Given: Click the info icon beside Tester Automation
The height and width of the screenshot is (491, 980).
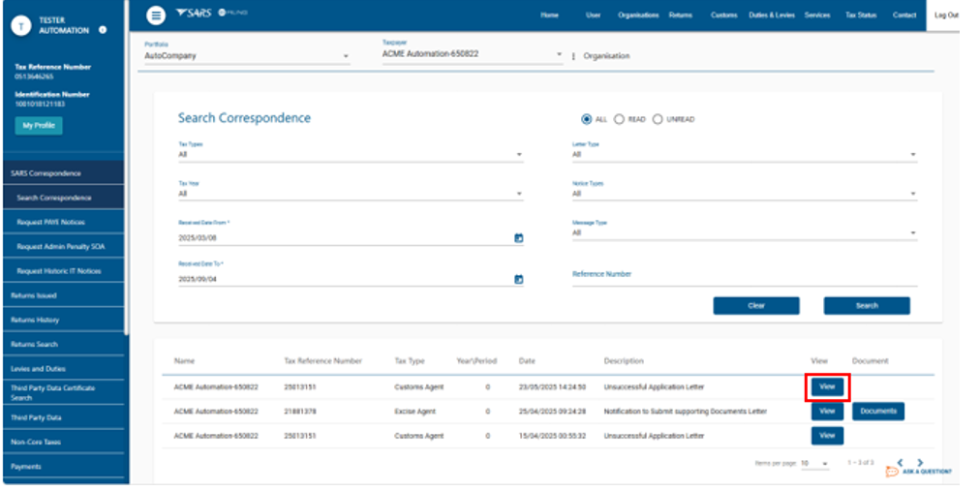Looking at the screenshot, I should (x=103, y=30).
